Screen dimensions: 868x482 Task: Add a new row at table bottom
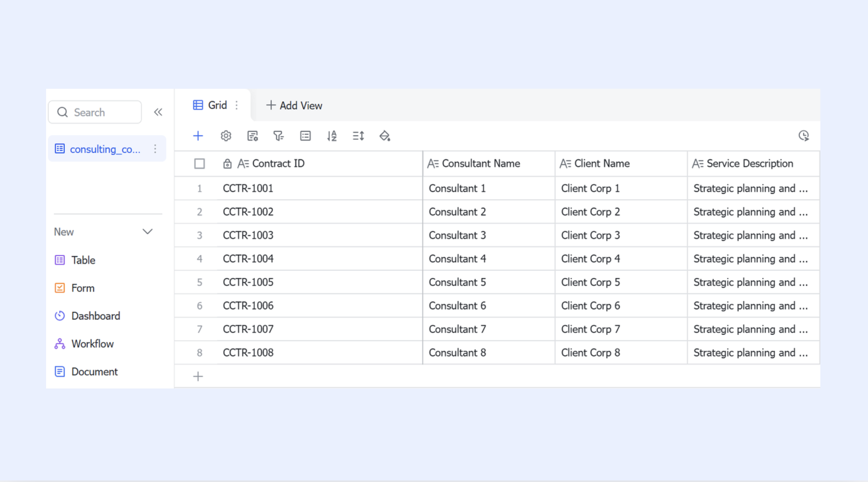tap(198, 376)
